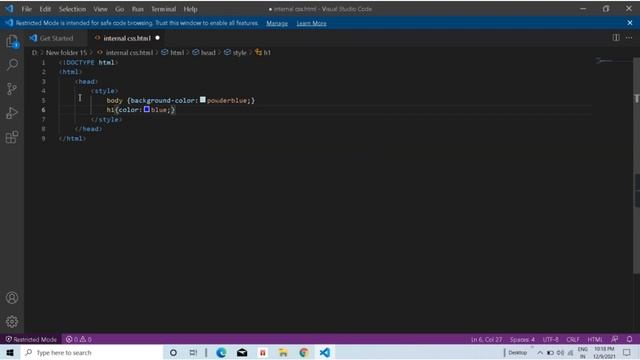
Task: Switch to the internal css.html tab
Action: [x=127, y=38]
